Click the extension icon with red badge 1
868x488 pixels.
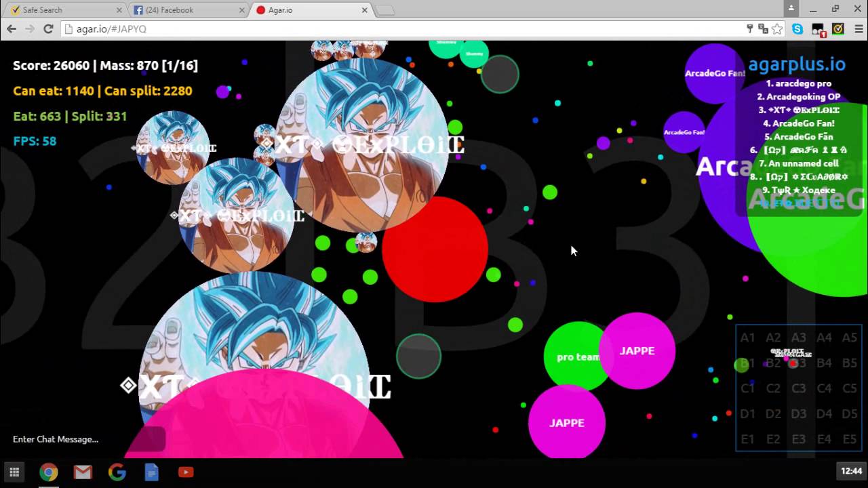[818, 29]
